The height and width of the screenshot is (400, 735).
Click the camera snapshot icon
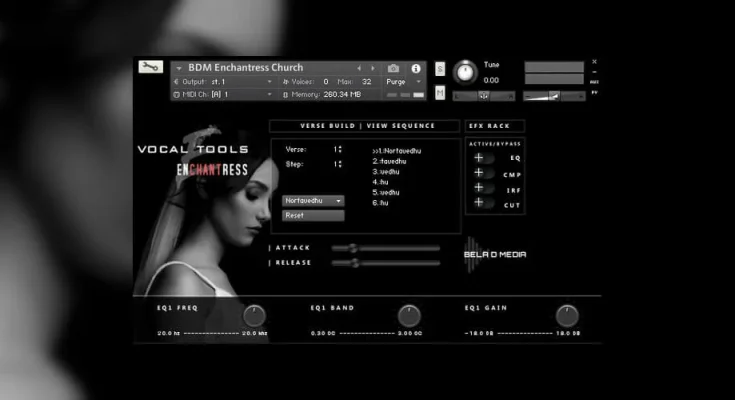tap(394, 68)
